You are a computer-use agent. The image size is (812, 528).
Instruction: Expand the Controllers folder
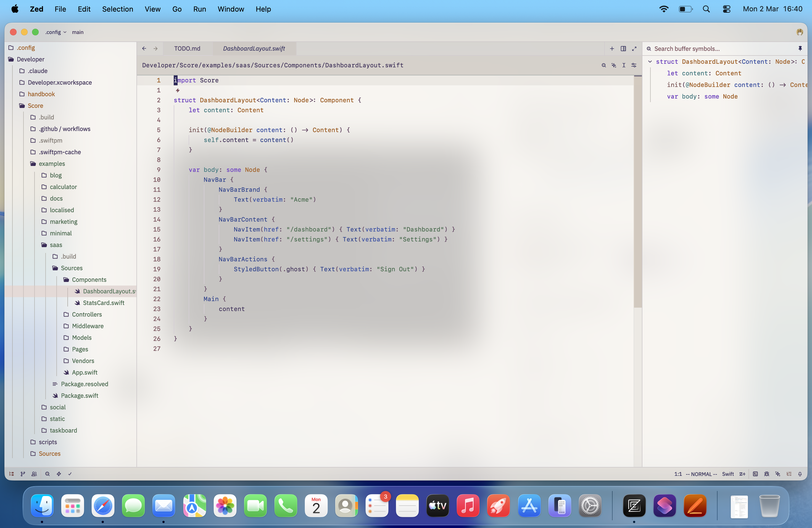click(87, 314)
